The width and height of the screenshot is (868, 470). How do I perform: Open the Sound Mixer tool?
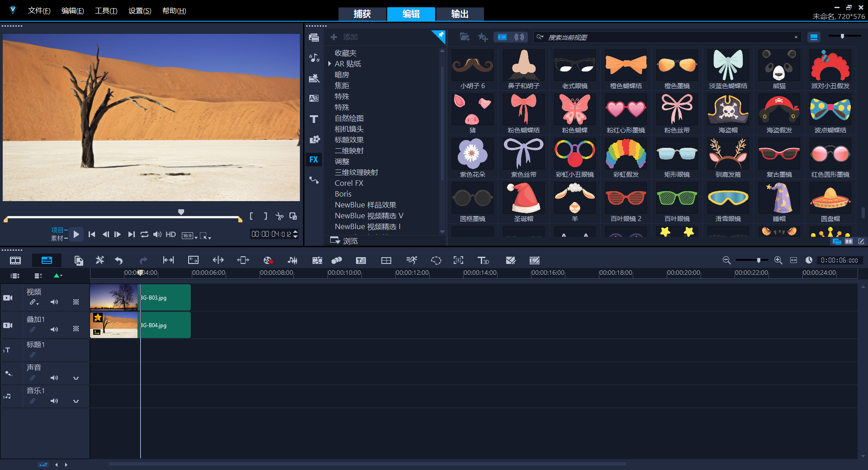[x=293, y=260]
